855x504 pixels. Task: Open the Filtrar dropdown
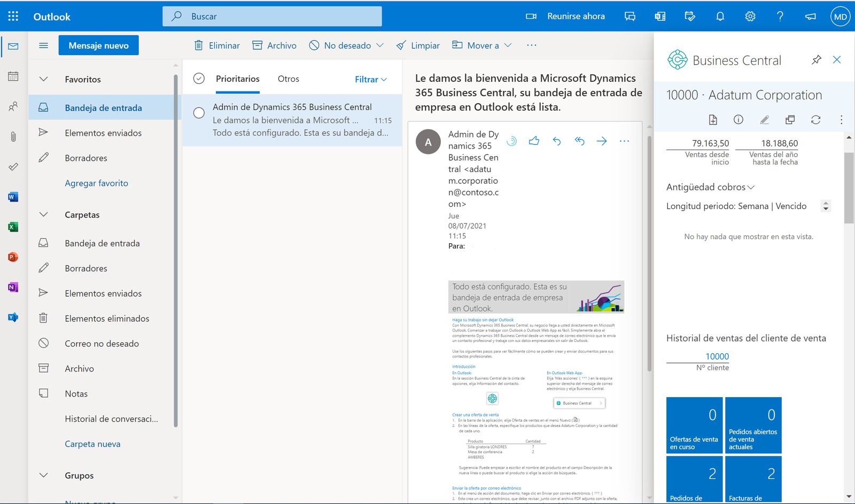(x=371, y=79)
